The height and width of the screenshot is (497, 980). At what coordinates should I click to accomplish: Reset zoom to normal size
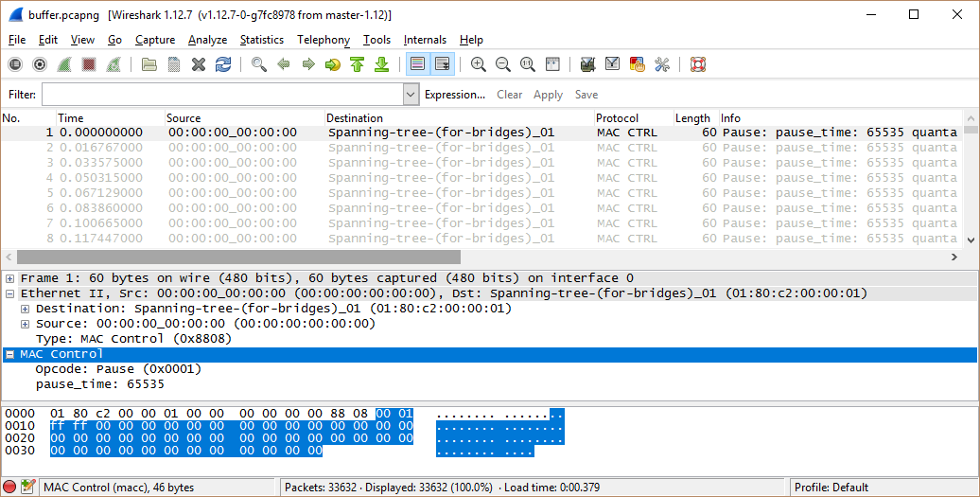pos(528,64)
